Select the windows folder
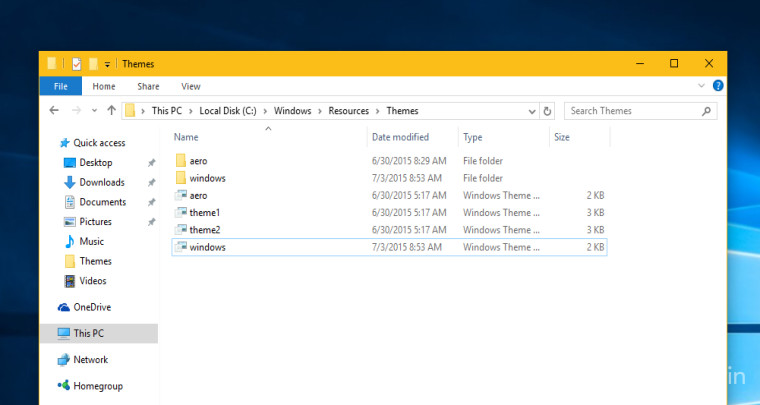This screenshot has height=405, width=760. pos(389,178)
